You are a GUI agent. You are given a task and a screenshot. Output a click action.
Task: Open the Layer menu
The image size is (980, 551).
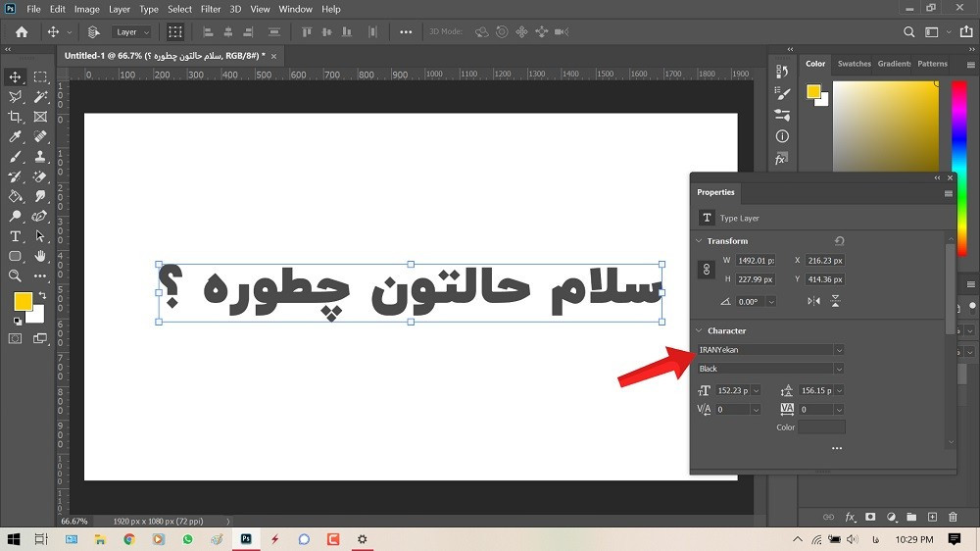coord(120,9)
